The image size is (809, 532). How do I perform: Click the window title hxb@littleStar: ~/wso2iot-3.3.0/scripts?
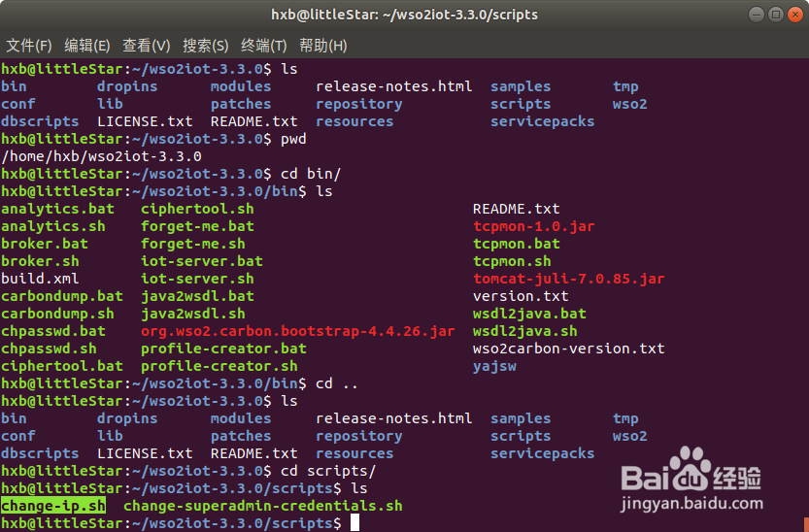[x=404, y=15]
